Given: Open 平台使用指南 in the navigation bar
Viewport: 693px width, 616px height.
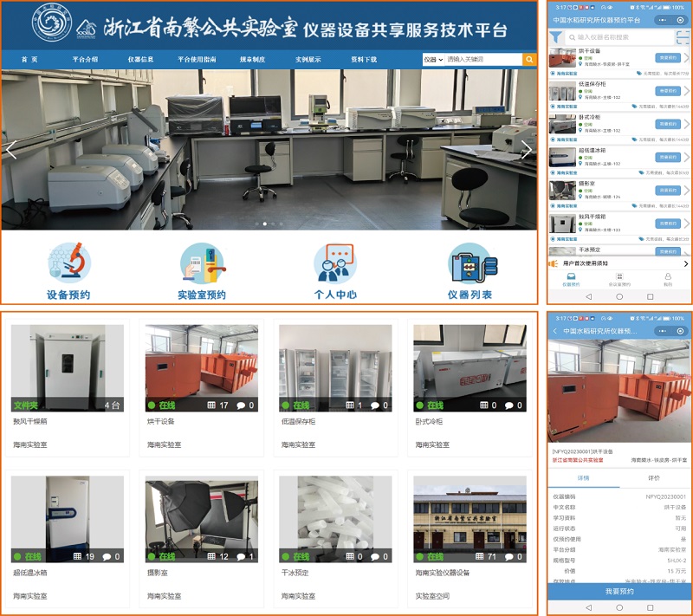Looking at the screenshot, I should (x=197, y=59).
